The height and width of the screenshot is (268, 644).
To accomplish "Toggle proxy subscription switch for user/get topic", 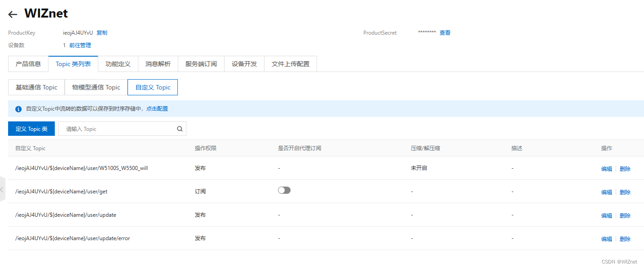I will coord(284,190).
